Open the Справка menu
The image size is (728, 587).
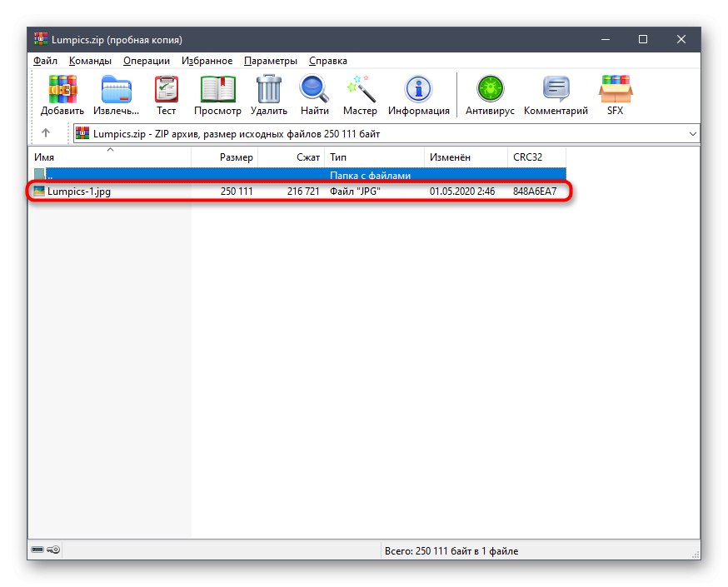(x=328, y=61)
